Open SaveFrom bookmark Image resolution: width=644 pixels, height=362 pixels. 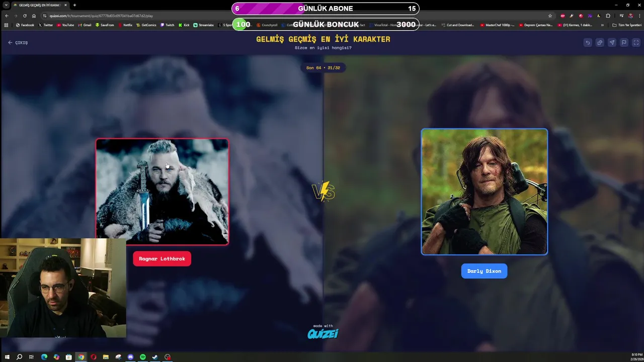105,25
